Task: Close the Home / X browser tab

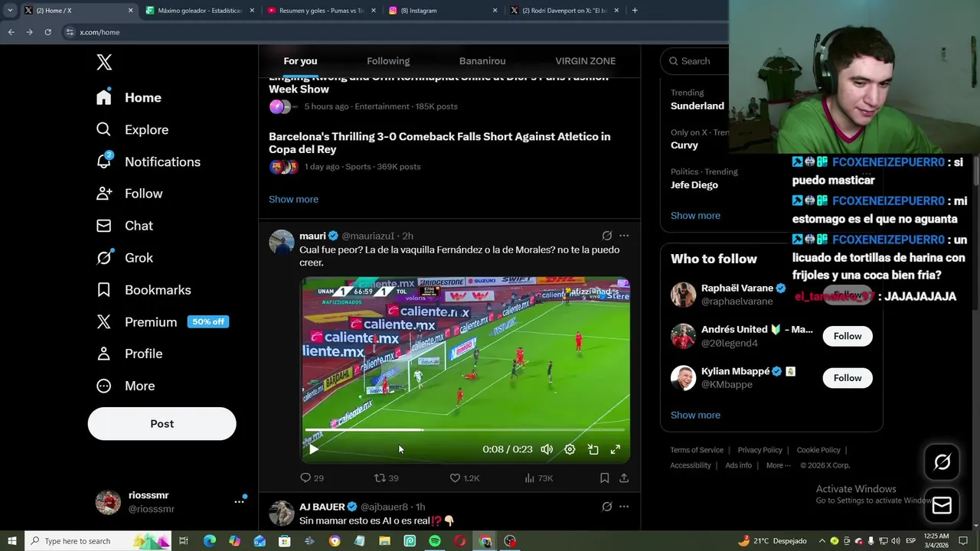Action: click(x=130, y=11)
